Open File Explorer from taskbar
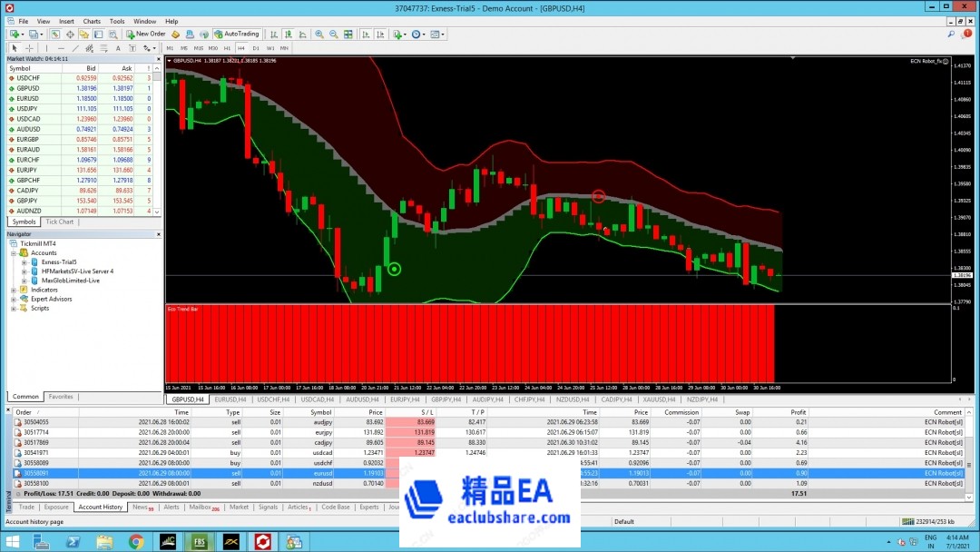 point(104,541)
